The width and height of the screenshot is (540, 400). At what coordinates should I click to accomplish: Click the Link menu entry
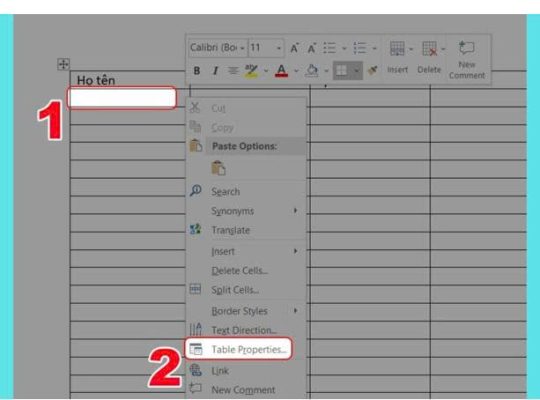(x=220, y=371)
